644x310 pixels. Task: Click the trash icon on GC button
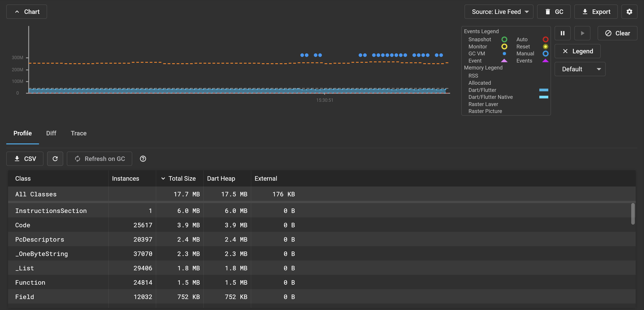[x=547, y=12]
